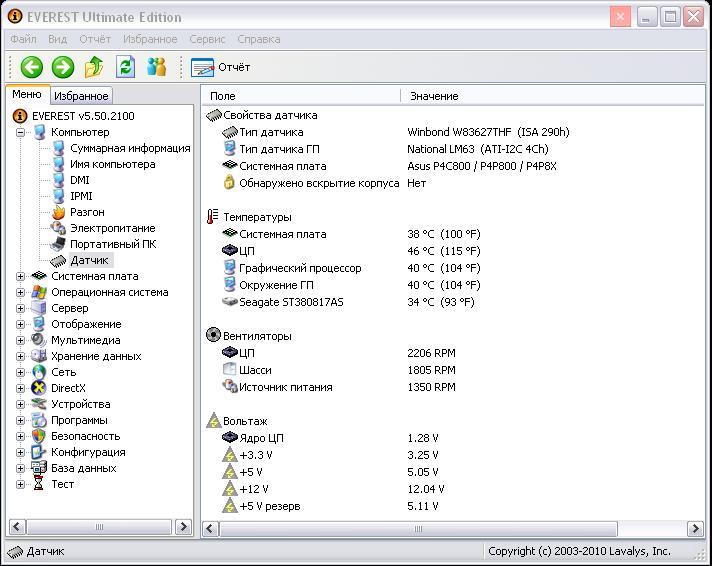
Task: Expand the Отображение tree node
Action: coord(20,324)
